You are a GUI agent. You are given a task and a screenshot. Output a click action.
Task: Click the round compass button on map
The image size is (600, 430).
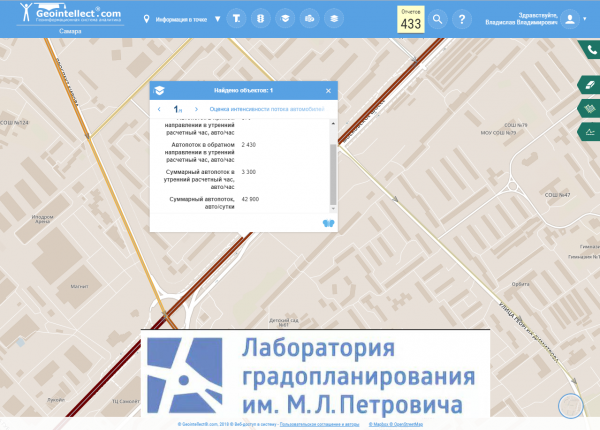[x=571, y=406]
